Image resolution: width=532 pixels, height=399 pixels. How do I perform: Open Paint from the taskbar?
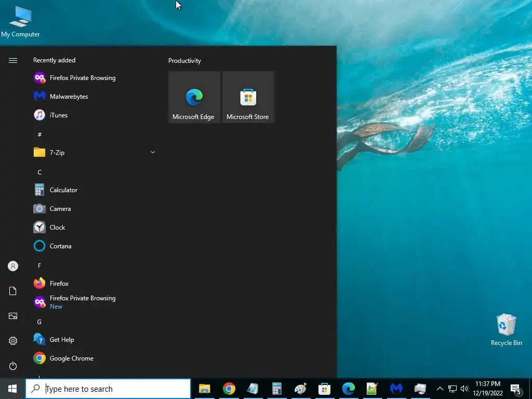[301, 389]
